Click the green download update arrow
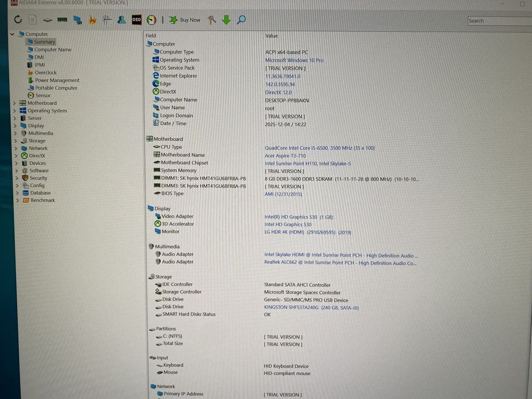This screenshot has height=399, width=532. (x=226, y=20)
